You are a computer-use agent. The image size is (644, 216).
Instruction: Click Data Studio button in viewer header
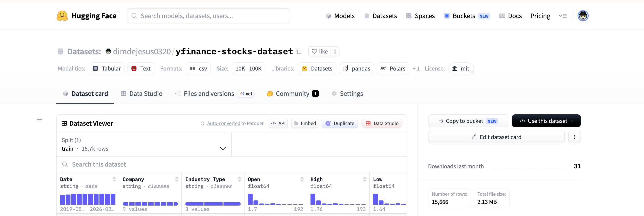(x=382, y=123)
